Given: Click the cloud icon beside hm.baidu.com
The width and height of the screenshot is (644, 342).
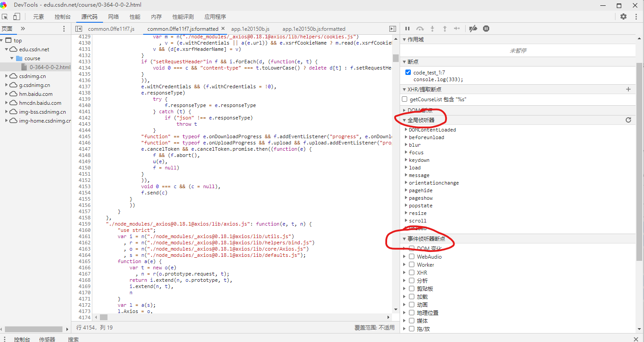Looking at the screenshot, I should click(14, 94).
